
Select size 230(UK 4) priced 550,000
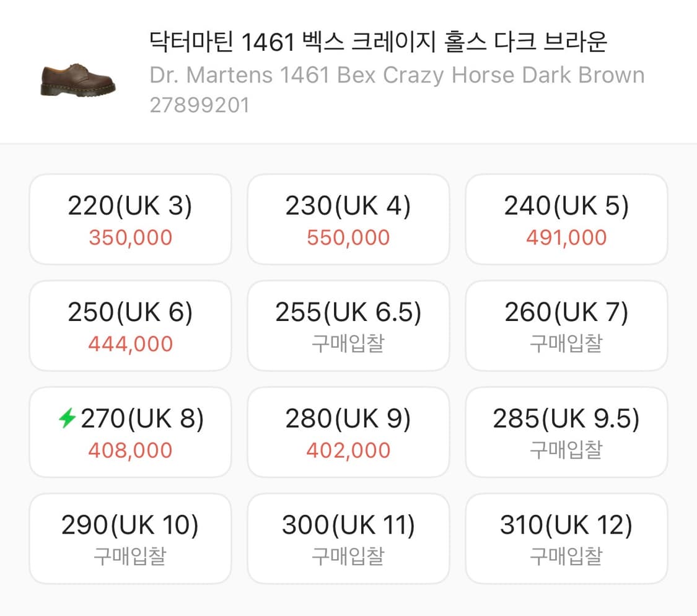348,219
